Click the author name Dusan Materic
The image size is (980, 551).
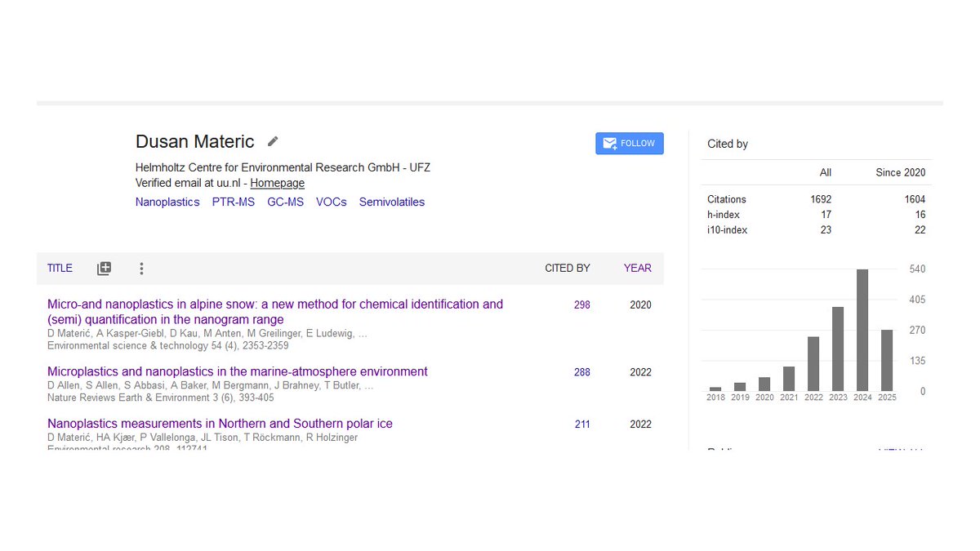pos(195,141)
